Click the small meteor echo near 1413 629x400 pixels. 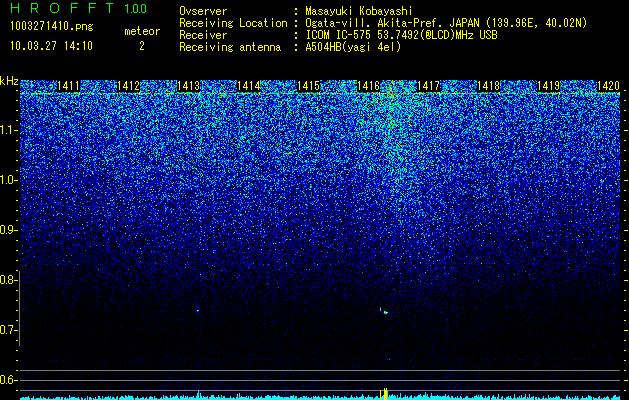pos(198,311)
